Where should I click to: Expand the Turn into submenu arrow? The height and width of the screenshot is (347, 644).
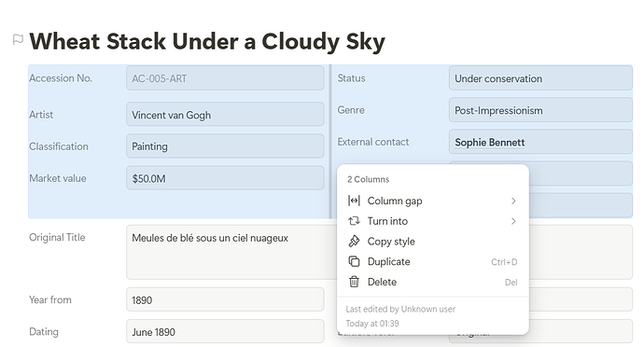point(513,221)
